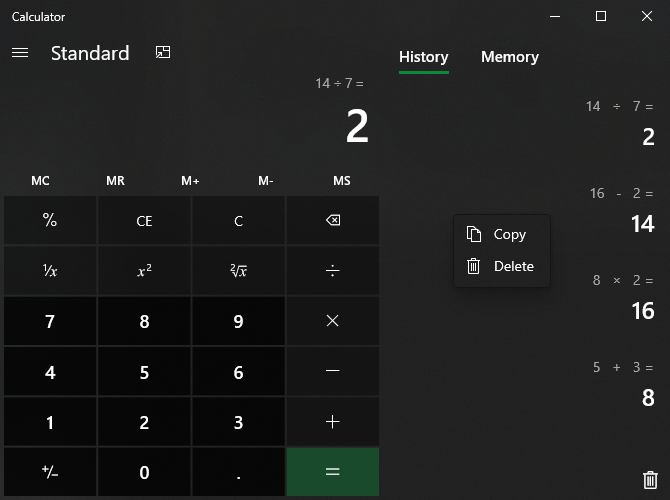The height and width of the screenshot is (500, 670).
Task: Click the CE clear entry button
Action: click(x=144, y=221)
